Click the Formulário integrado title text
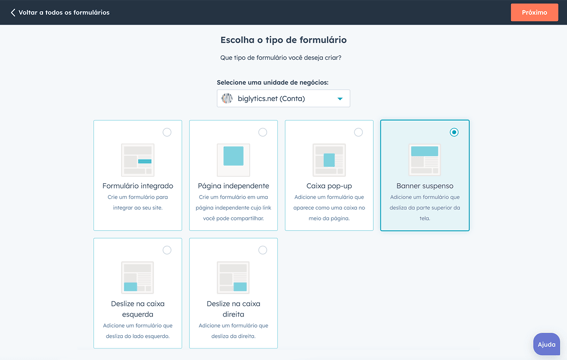567x360 pixels. coord(137,186)
